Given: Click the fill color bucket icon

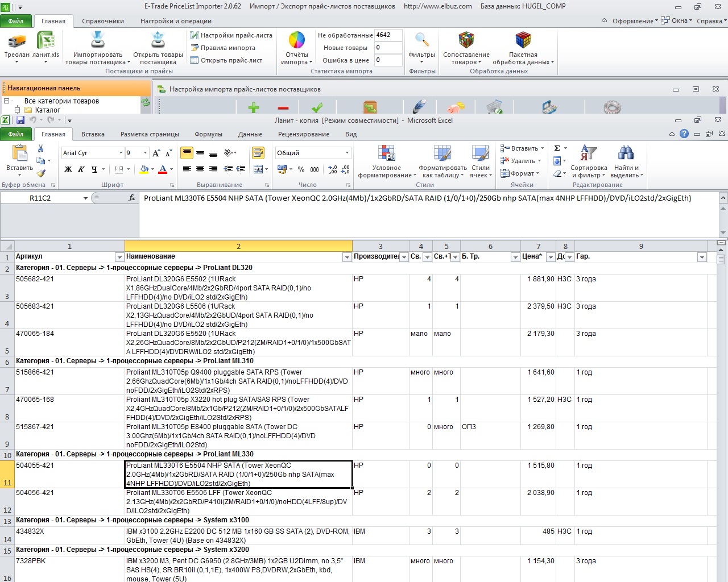Looking at the screenshot, I should 144,169.
